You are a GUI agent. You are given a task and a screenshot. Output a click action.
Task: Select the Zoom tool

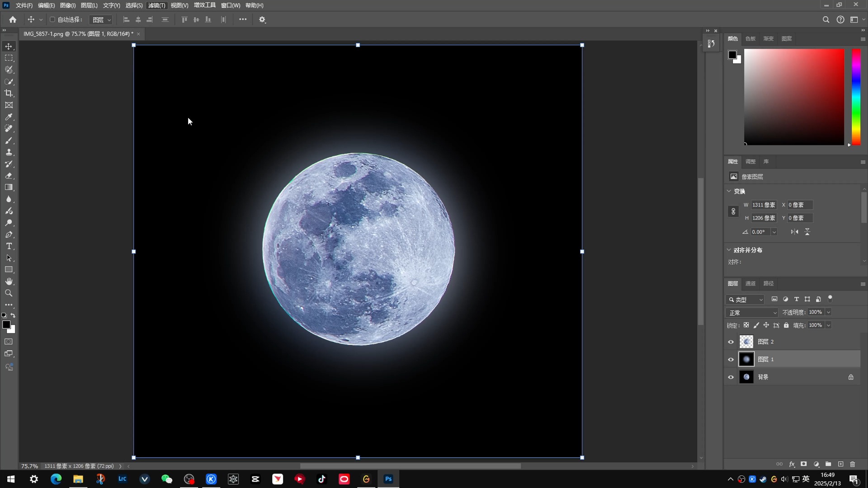(x=9, y=293)
